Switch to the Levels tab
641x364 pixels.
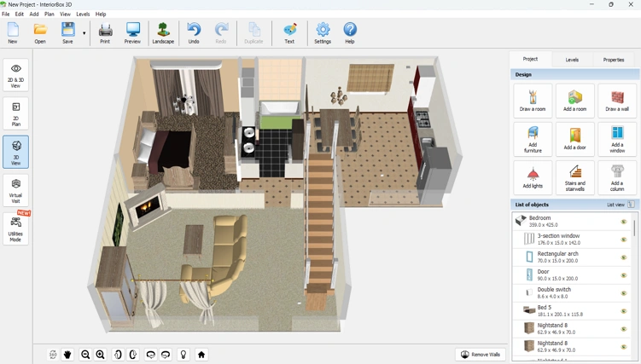click(572, 60)
